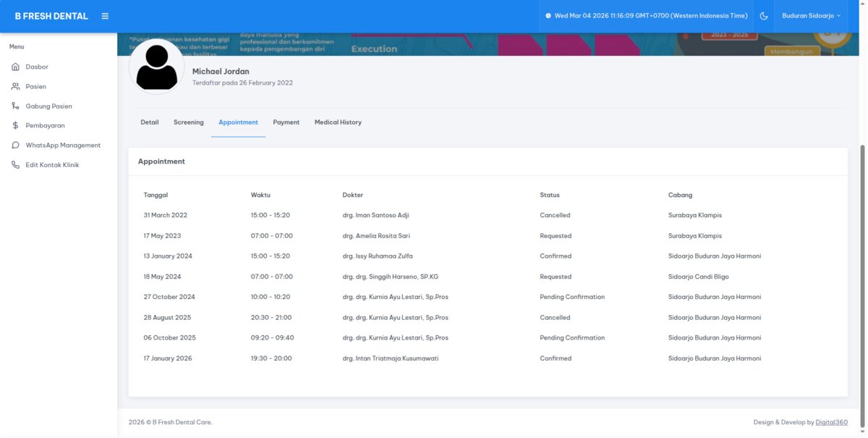
Task: Click the WhatsApp Management chat icon
Action: coord(16,146)
